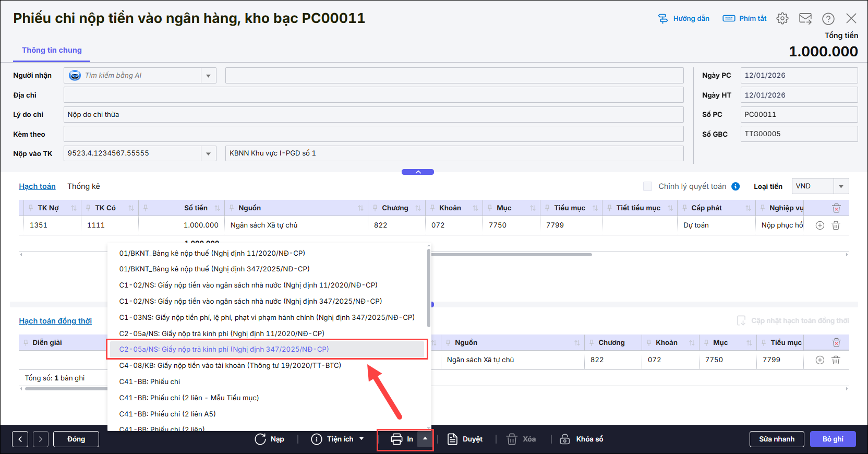Select C41-BB: Phiếu chi template
868x454 pixels.
pos(150,381)
